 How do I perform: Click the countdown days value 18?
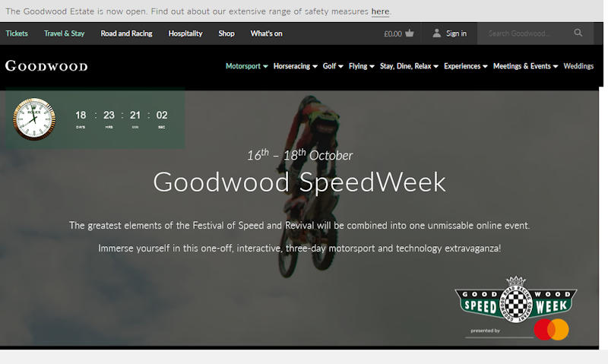(81, 116)
